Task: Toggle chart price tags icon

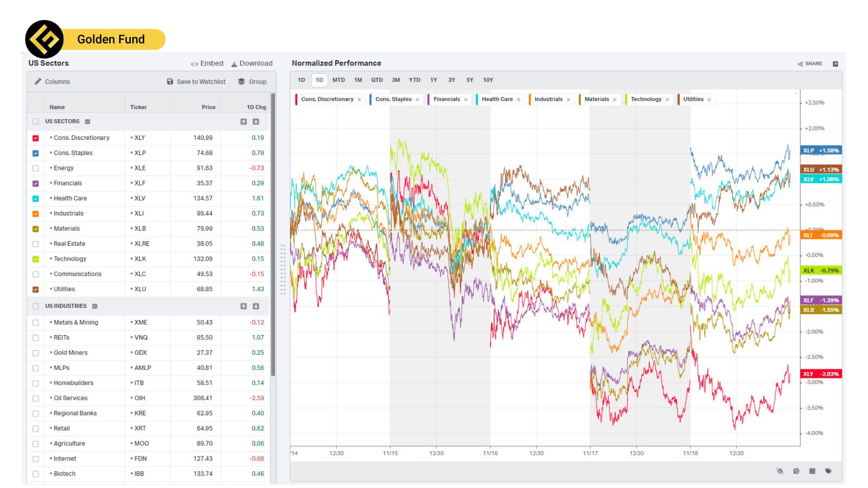Action: [x=828, y=471]
